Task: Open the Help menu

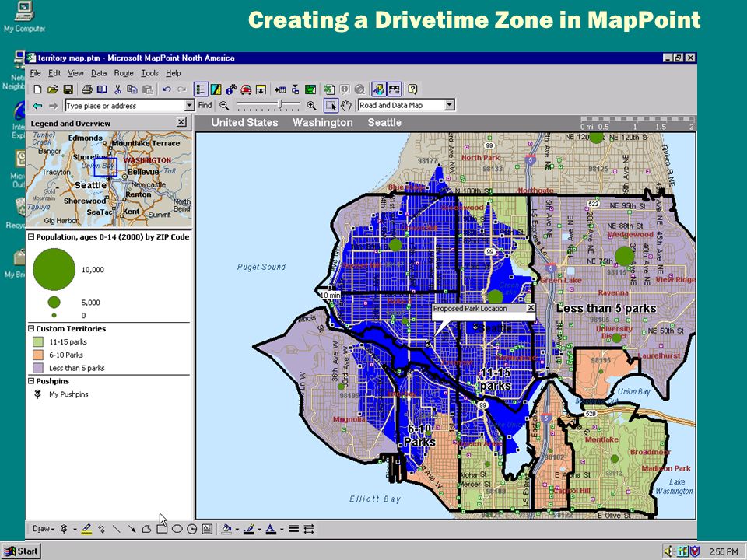Action: tap(173, 73)
